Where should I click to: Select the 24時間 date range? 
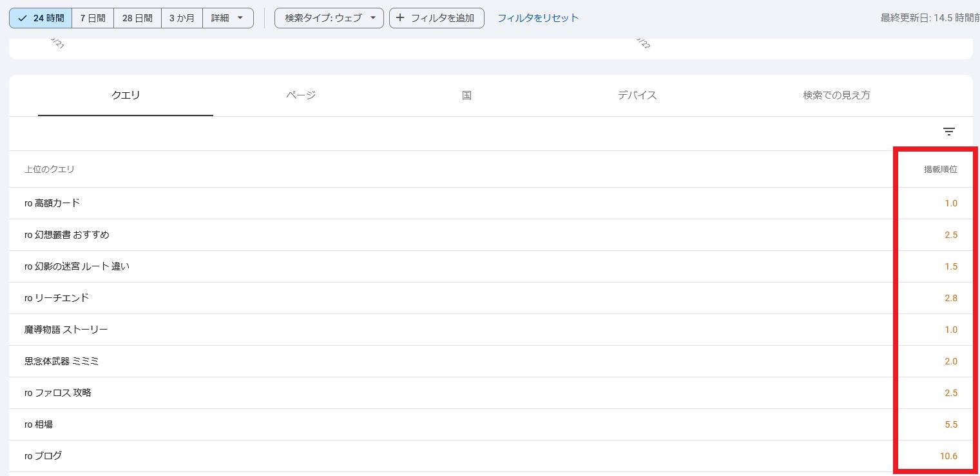[41, 18]
